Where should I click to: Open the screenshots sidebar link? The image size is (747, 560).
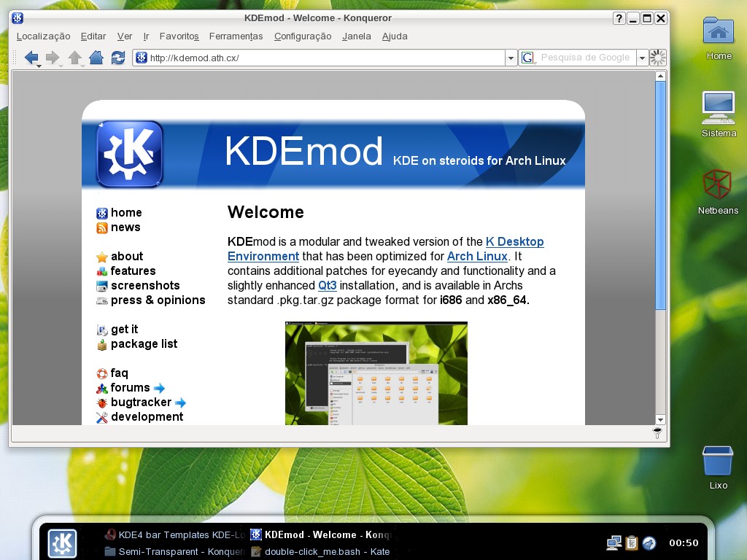coord(145,285)
